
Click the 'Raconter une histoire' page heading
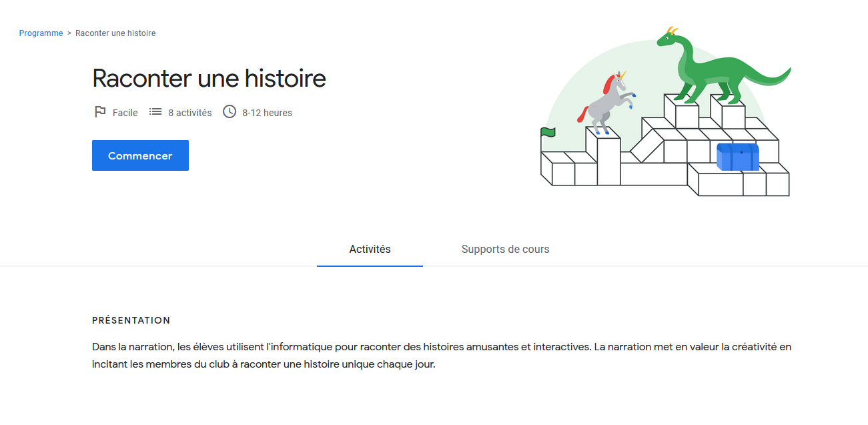(209, 79)
